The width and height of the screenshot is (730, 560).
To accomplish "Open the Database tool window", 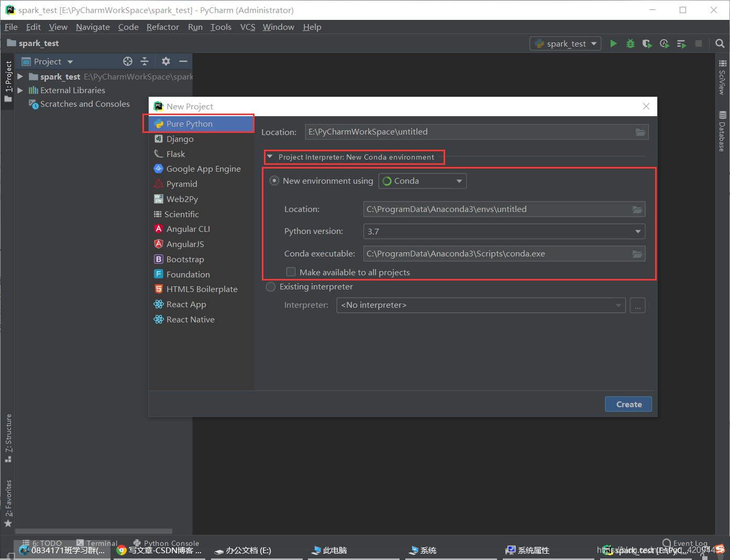I will [x=723, y=131].
